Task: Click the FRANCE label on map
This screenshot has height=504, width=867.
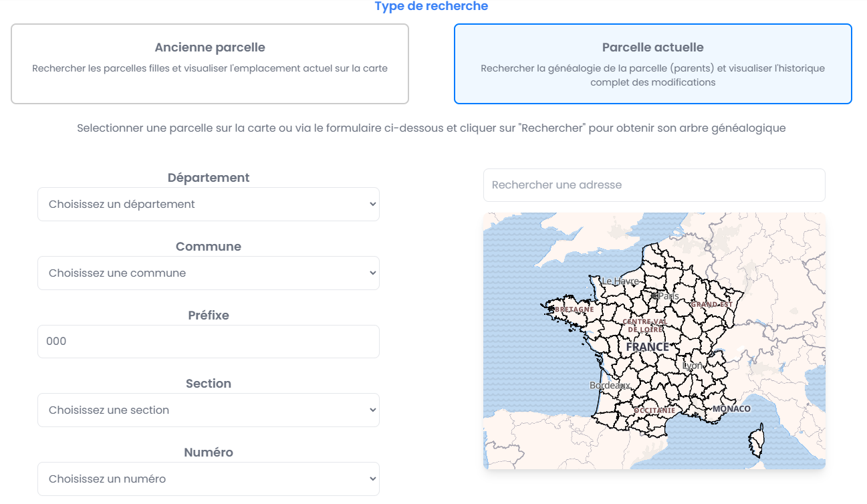Action: (x=647, y=347)
